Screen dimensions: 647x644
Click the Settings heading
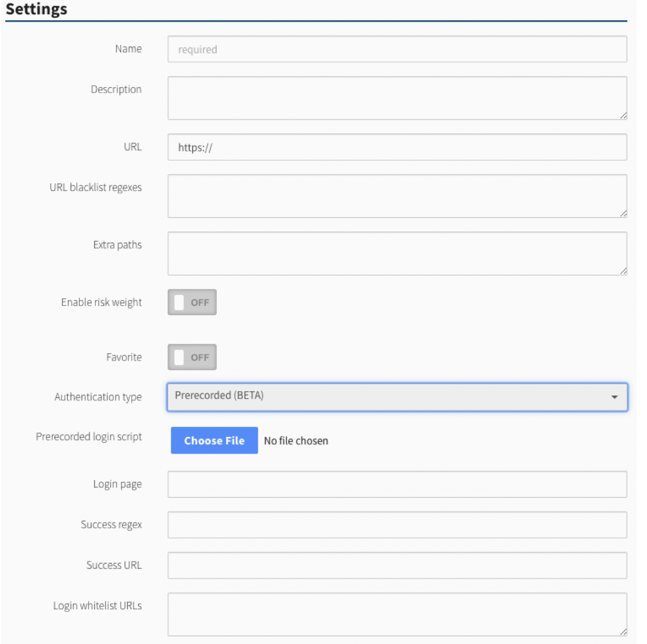(x=36, y=9)
